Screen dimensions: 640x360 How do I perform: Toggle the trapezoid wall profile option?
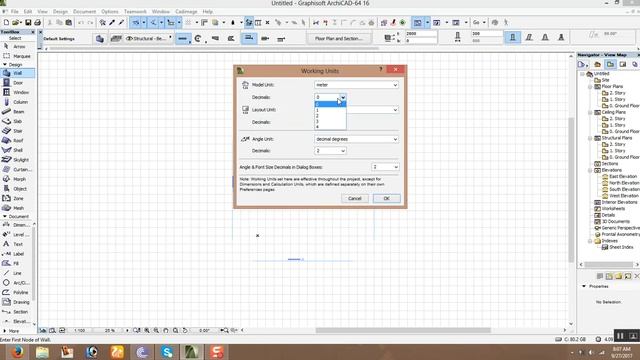tap(545, 38)
